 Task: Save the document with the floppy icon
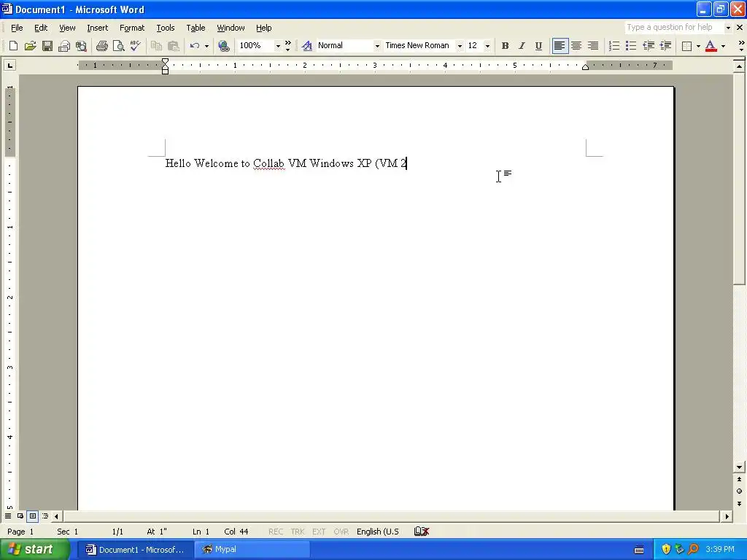(47, 46)
